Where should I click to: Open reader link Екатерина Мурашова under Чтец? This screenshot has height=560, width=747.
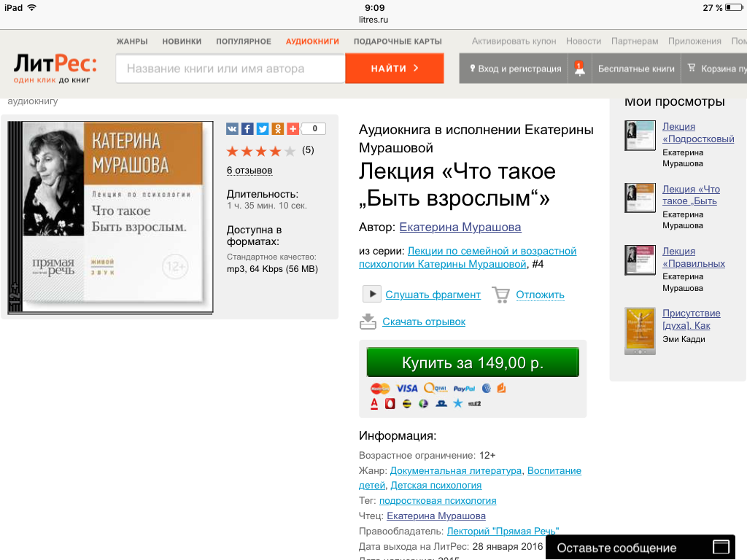(x=436, y=516)
